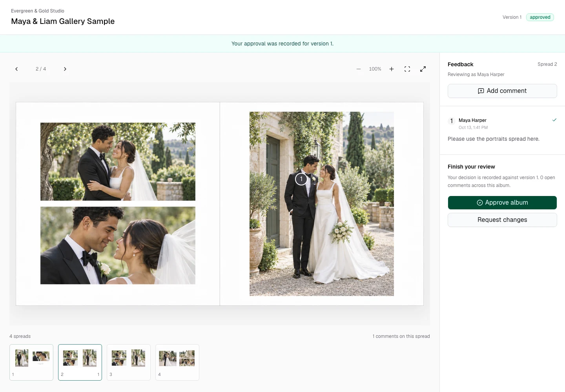Click the bottom-left close-up couple photo
This screenshot has width=565, height=392.
click(x=118, y=245)
